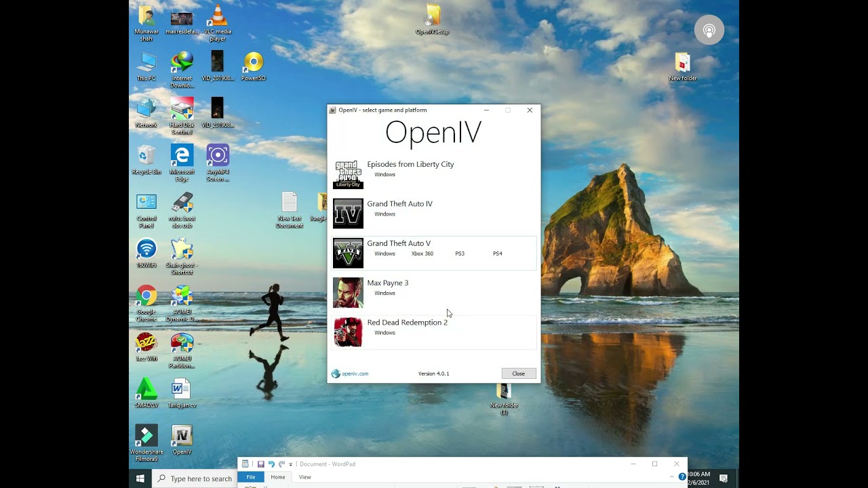This screenshot has height=488, width=868.
Task: Open the openiv.com website link
Action: click(355, 373)
